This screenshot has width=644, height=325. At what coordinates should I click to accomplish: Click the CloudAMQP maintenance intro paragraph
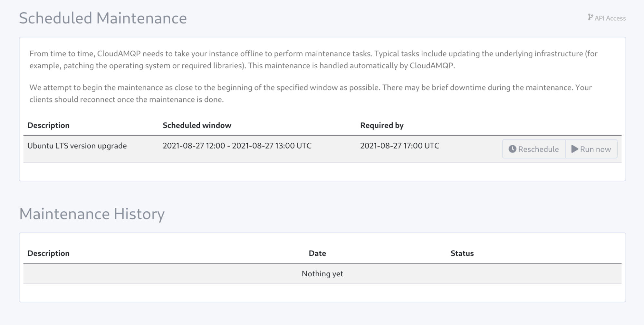313,60
